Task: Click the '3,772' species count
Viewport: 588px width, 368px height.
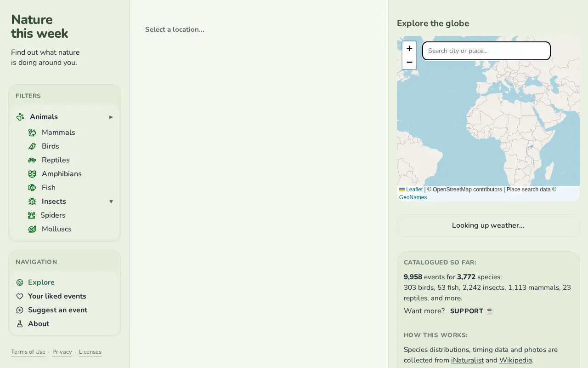Action: click(466, 277)
